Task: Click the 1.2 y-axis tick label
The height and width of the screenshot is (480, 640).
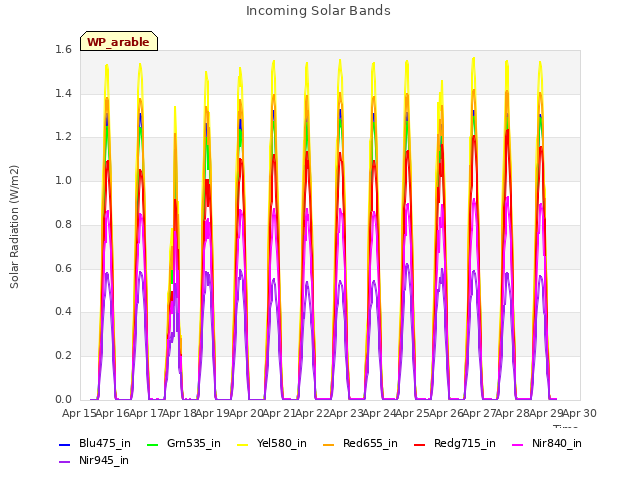Action: point(63,137)
